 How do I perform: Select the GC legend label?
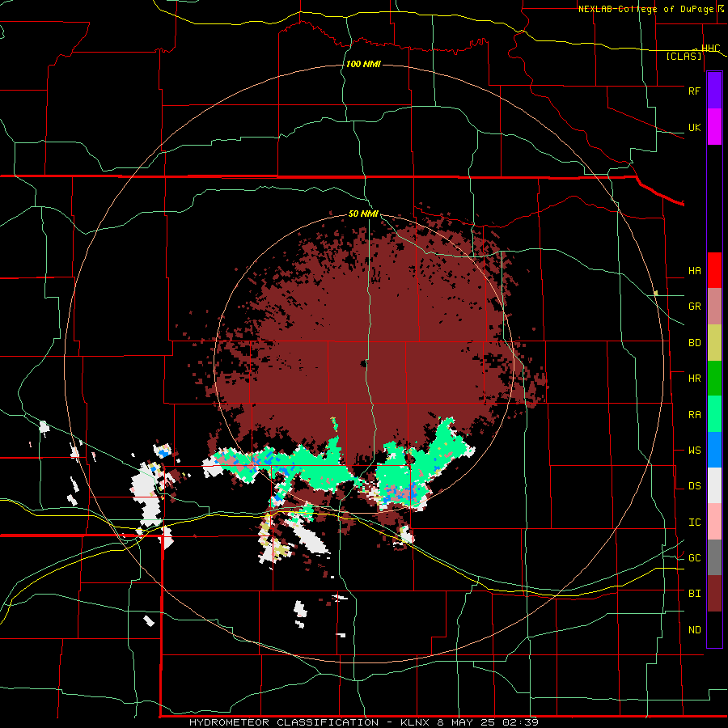click(694, 558)
